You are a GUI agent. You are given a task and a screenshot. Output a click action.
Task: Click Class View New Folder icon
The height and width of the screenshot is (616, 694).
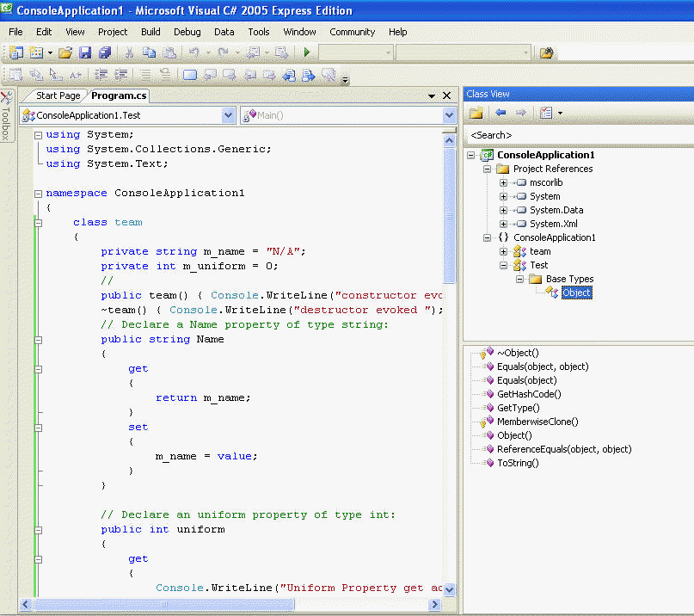pos(476,113)
